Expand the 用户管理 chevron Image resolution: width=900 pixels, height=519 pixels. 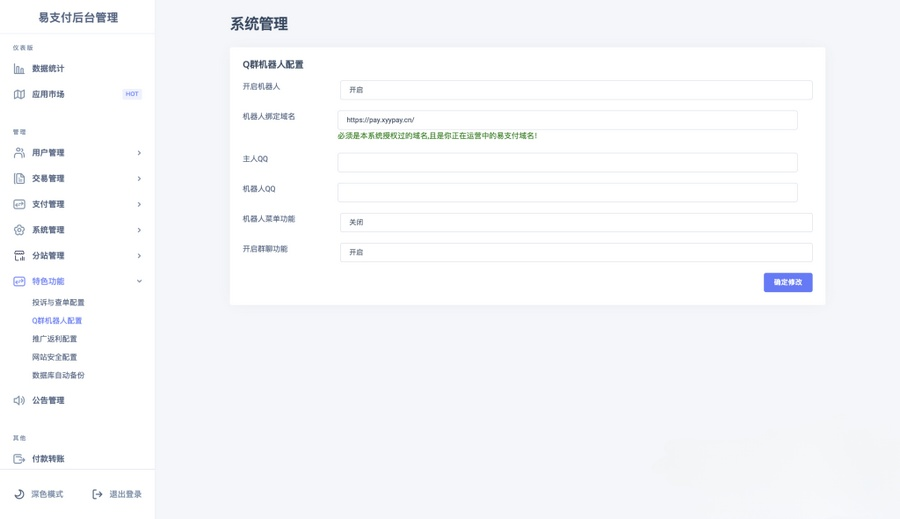[139, 153]
